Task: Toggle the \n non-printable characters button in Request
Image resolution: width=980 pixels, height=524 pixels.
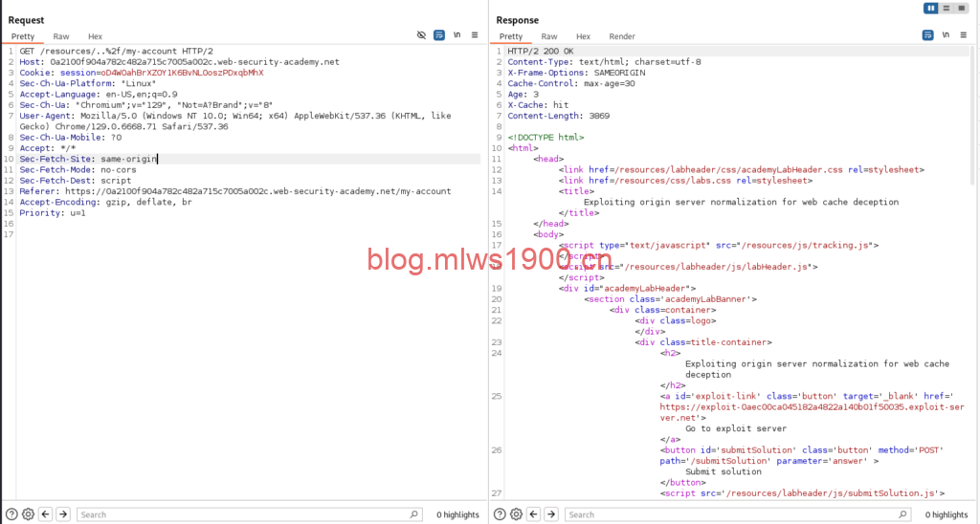Action: click(457, 35)
